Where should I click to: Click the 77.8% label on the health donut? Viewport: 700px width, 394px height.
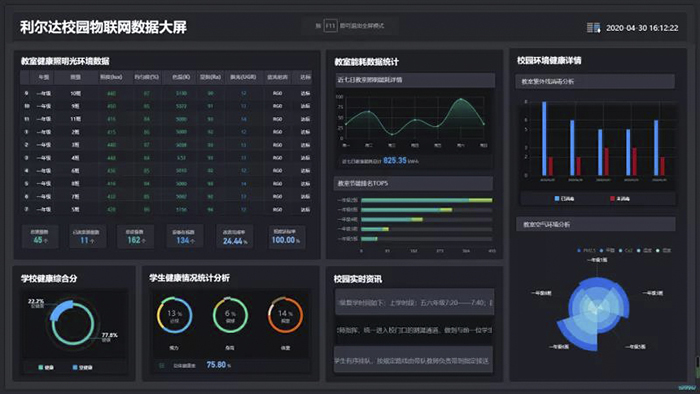(x=110, y=335)
